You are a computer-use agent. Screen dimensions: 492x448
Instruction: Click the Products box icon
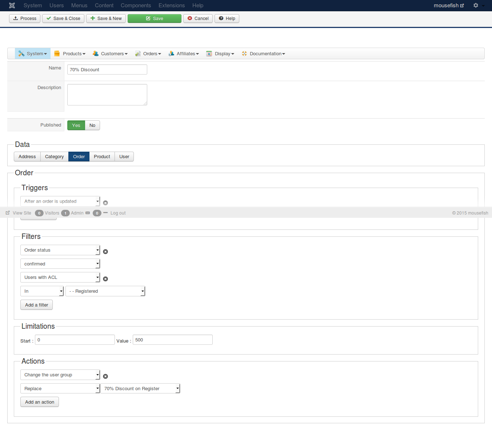57,53
